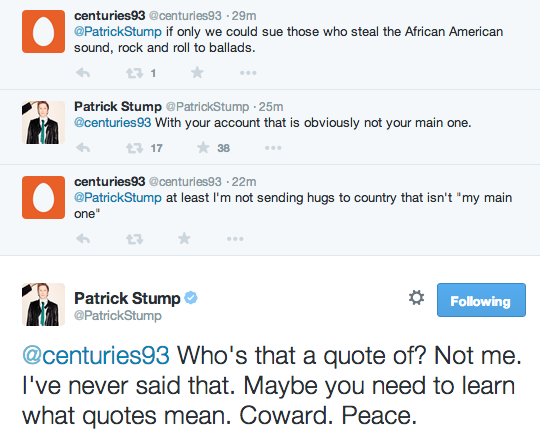Screen dimensions: 540x438
Task: Retweet Patrick Stump's tweet with 17 retweets
Action: 134,148
